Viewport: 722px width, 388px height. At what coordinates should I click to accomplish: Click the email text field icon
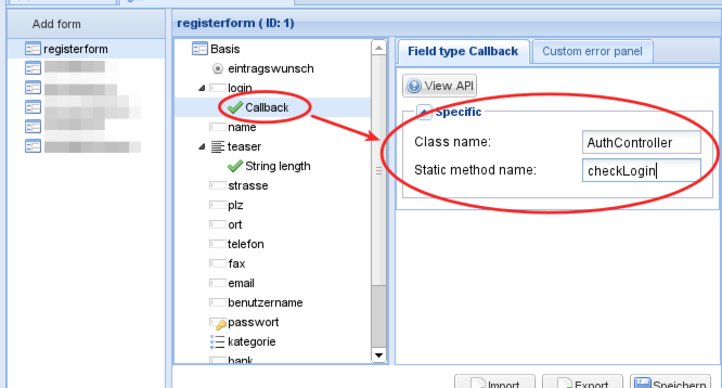217,283
